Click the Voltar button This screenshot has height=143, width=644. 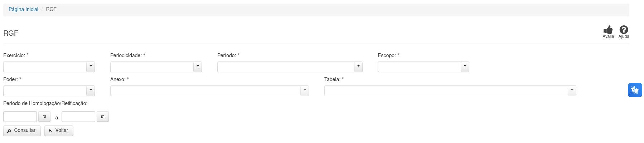click(59, 130)
